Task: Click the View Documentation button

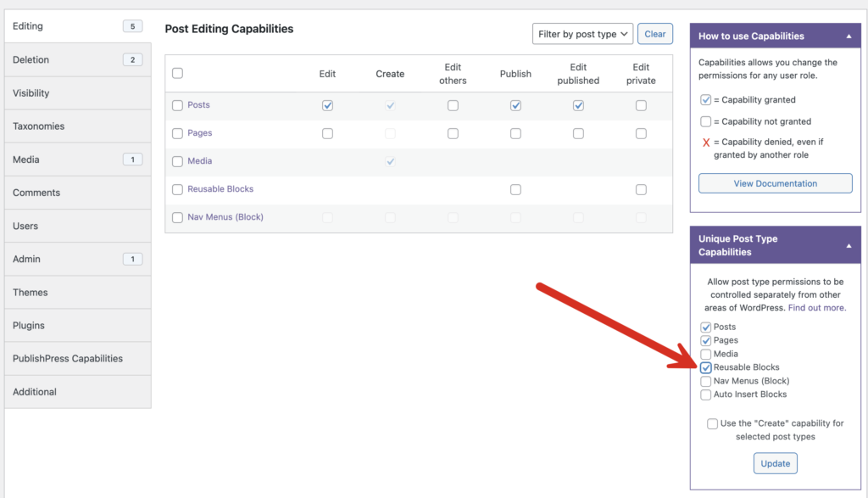Action: (775, 183)
